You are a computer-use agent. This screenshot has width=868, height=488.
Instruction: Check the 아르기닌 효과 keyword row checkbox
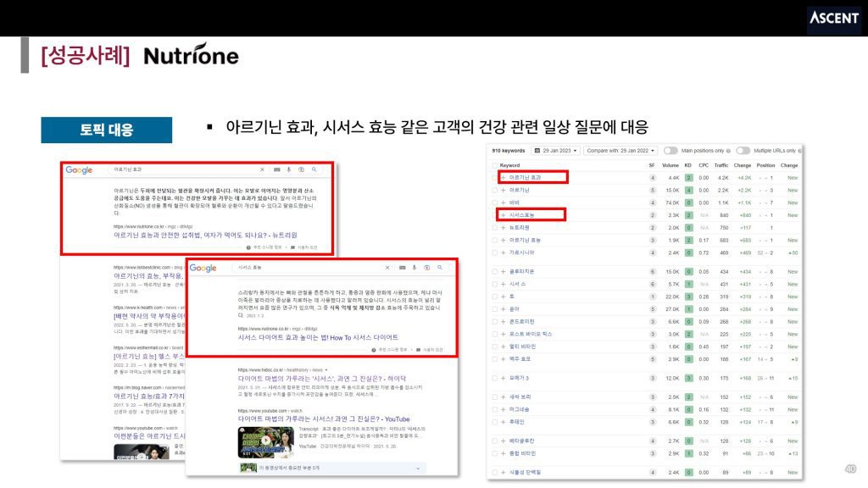[x=495, y=178]
